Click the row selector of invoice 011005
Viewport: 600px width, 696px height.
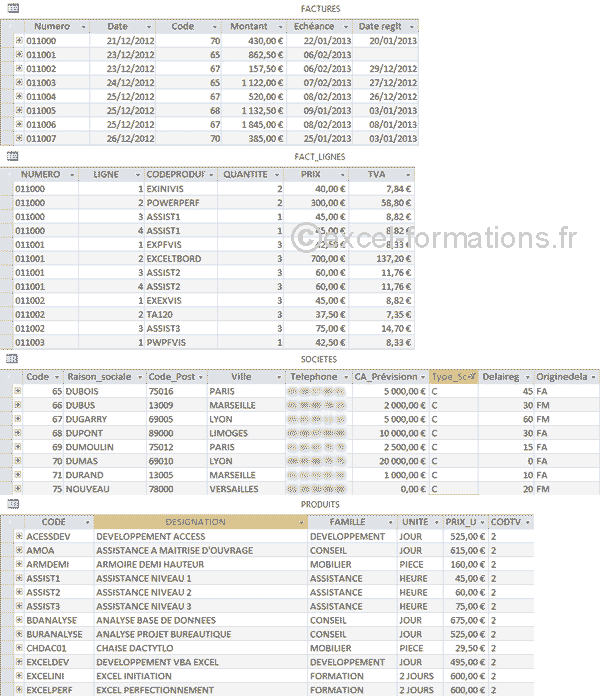tap(7, 111)
